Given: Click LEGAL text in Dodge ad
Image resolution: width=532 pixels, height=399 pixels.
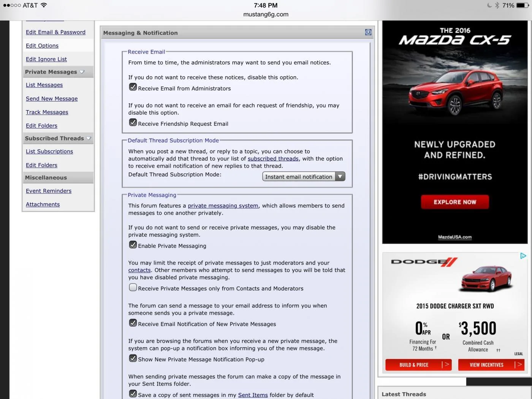Looking at the screenshot, I should [519, 354].
